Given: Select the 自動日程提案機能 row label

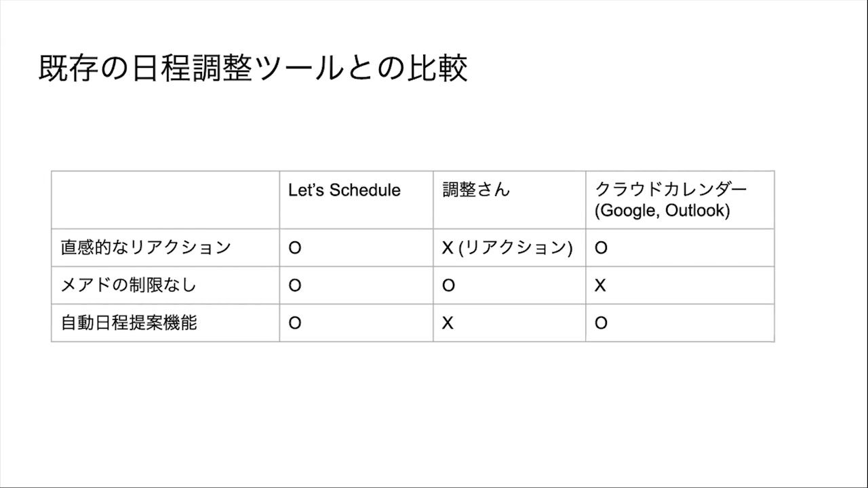Looking at the screenshot, I should coord(129,323).
